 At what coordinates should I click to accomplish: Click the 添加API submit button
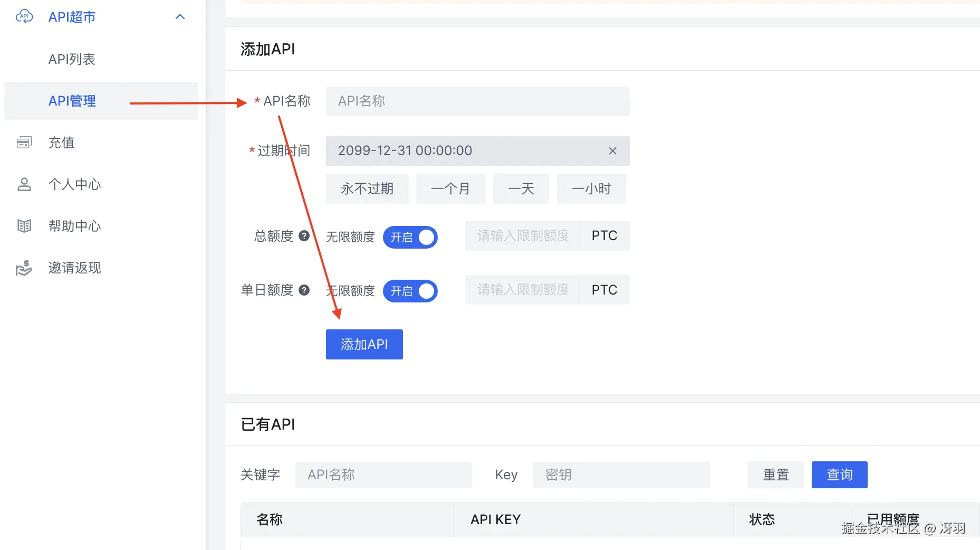[x=364, y=344]
